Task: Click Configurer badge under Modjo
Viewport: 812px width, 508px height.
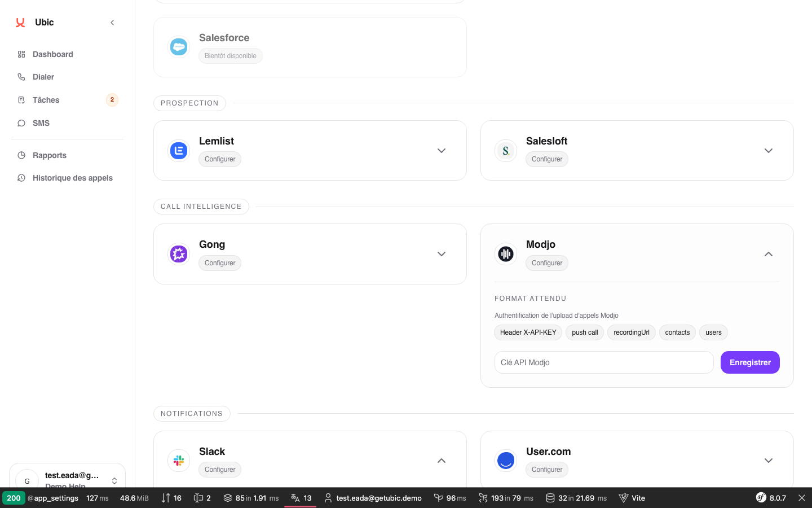Action: tap(547, 263)
